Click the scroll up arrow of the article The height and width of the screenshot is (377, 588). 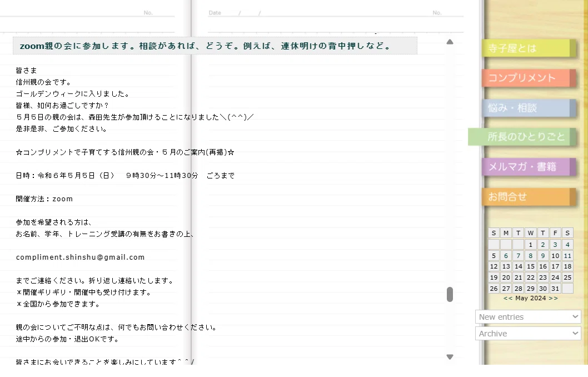click(x=450, y=42)
